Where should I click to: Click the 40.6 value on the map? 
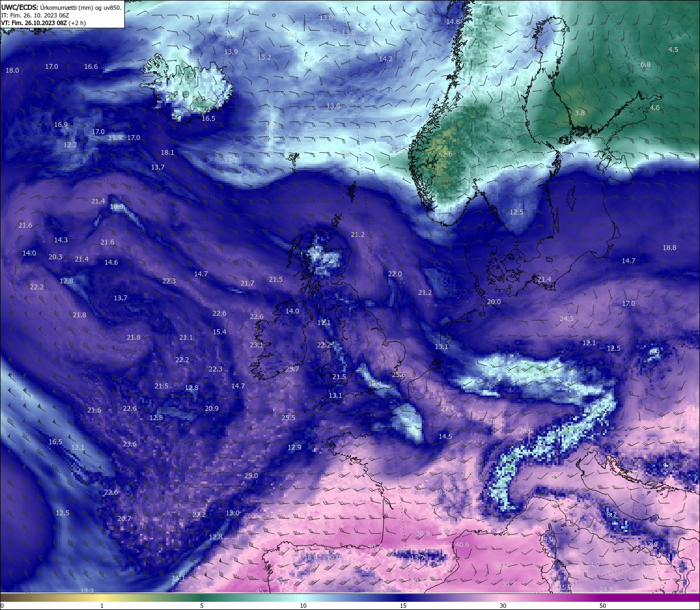[462, 545]
